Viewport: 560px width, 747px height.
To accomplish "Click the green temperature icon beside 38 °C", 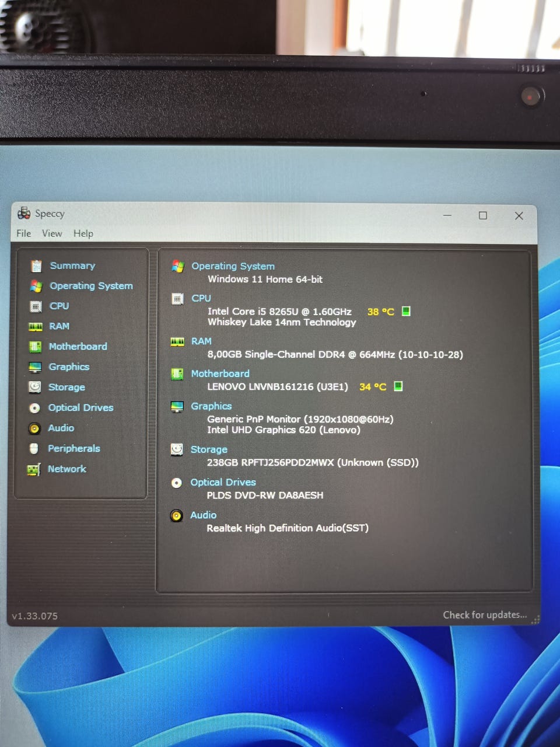I will (406, 311).
